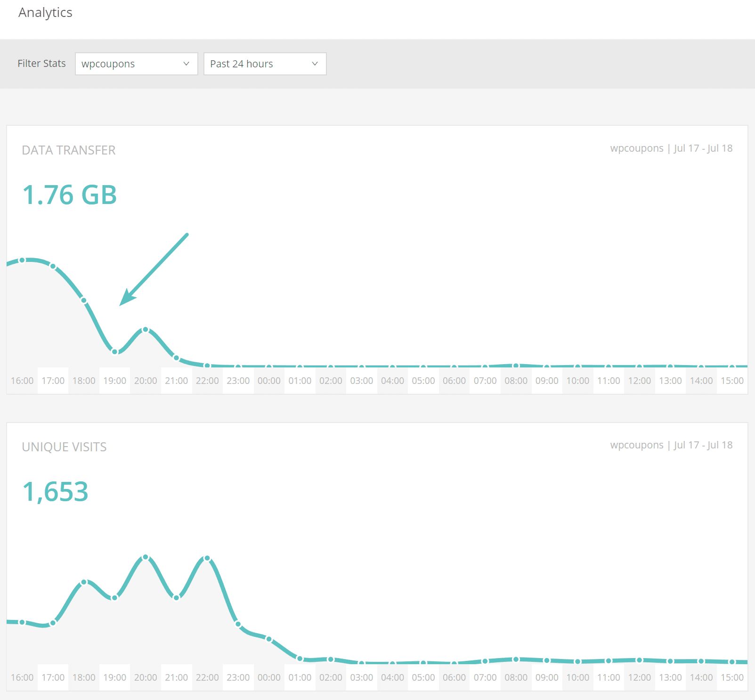Open the wpcoupons site filter dropdown

pos(136,64)
